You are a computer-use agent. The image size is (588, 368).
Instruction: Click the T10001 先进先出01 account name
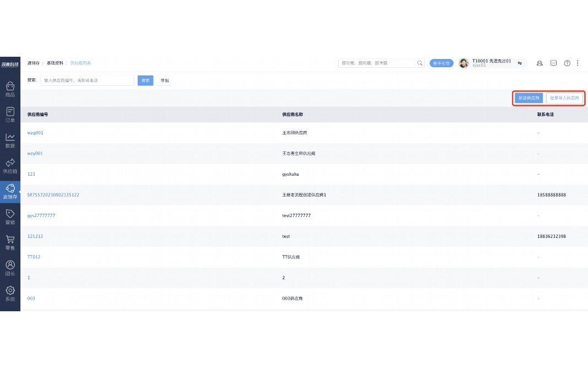[x=492, y=61]
